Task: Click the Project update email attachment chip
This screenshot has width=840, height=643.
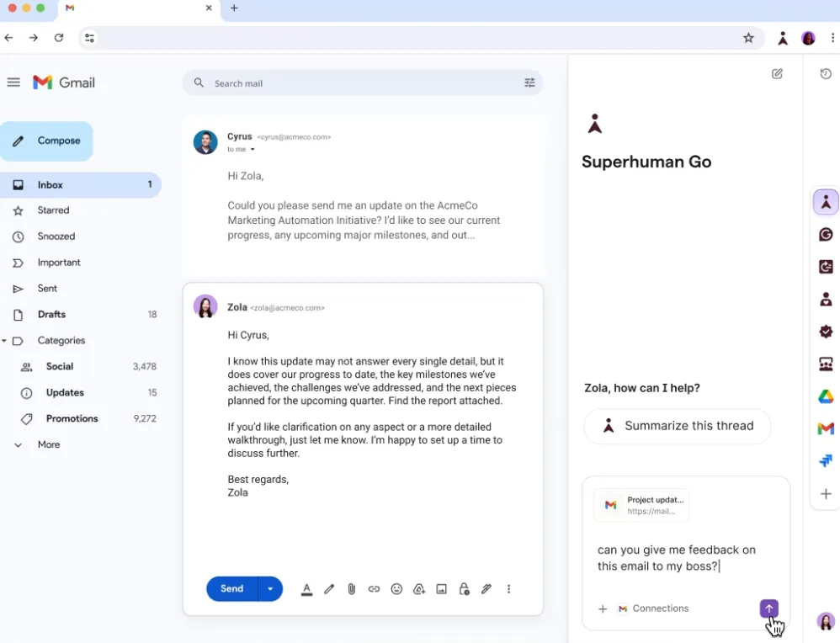Action: (x=642, y=505)
